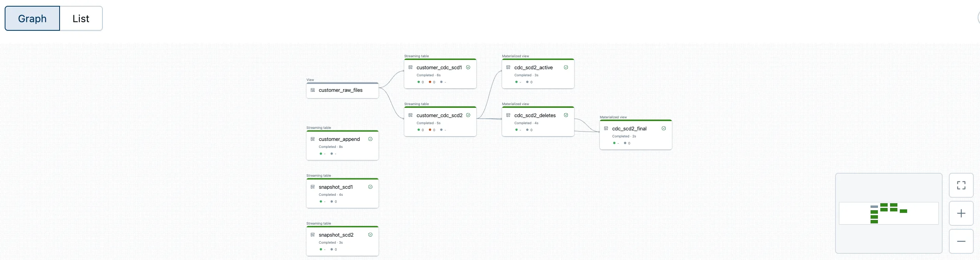Click the table icon on customer_raw_files

pos(313,90)
